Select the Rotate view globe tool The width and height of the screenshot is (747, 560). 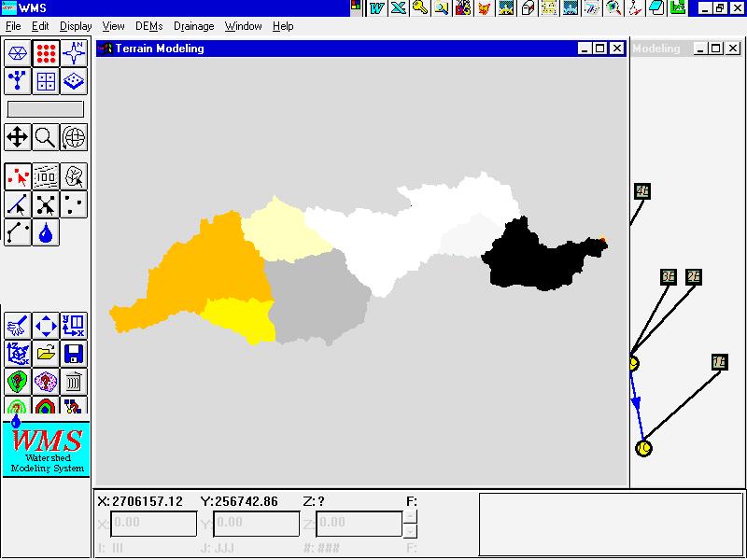tap(74, 138)
